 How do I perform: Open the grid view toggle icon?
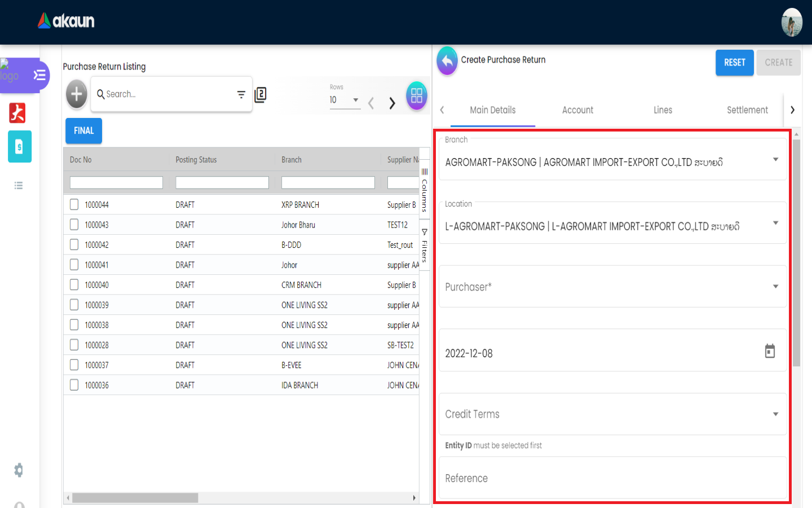click(x=417, y=95)
